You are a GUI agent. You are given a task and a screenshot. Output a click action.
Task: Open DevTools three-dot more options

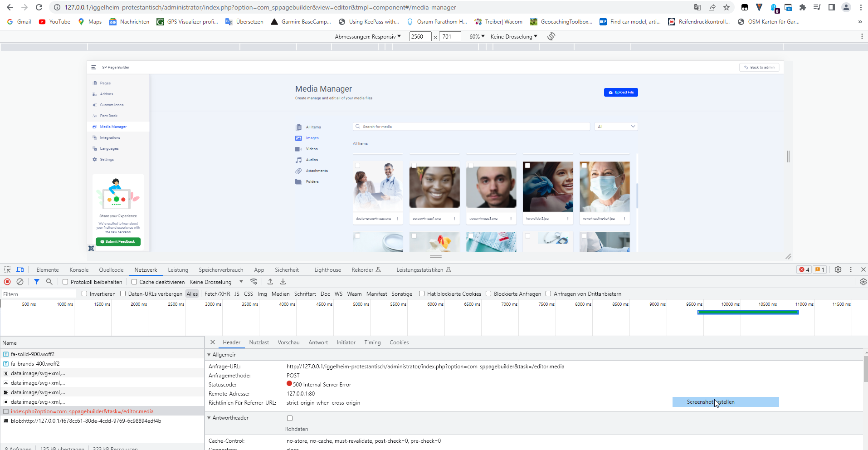851,269
